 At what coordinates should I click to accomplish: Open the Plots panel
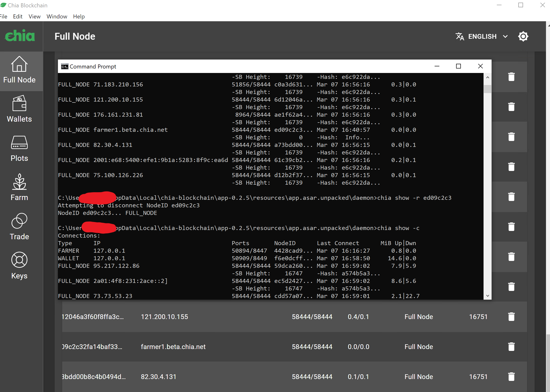pyautogui.click(x=19, y=148)
